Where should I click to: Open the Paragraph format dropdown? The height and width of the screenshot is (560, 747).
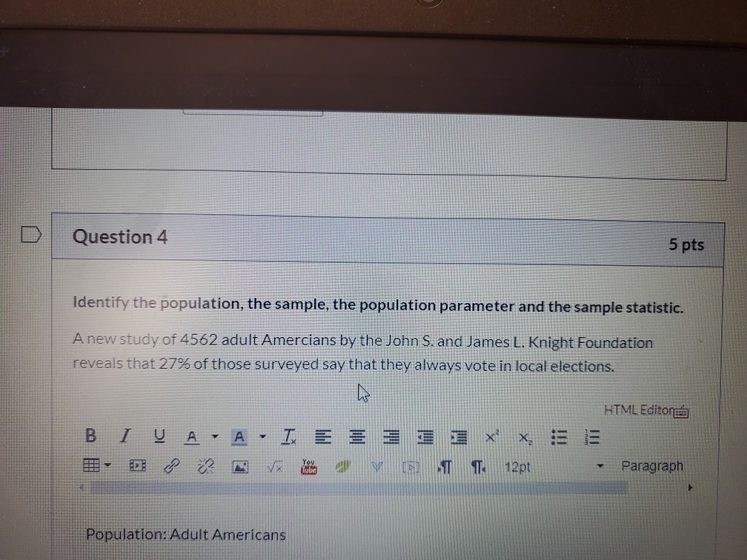[652, 466]
